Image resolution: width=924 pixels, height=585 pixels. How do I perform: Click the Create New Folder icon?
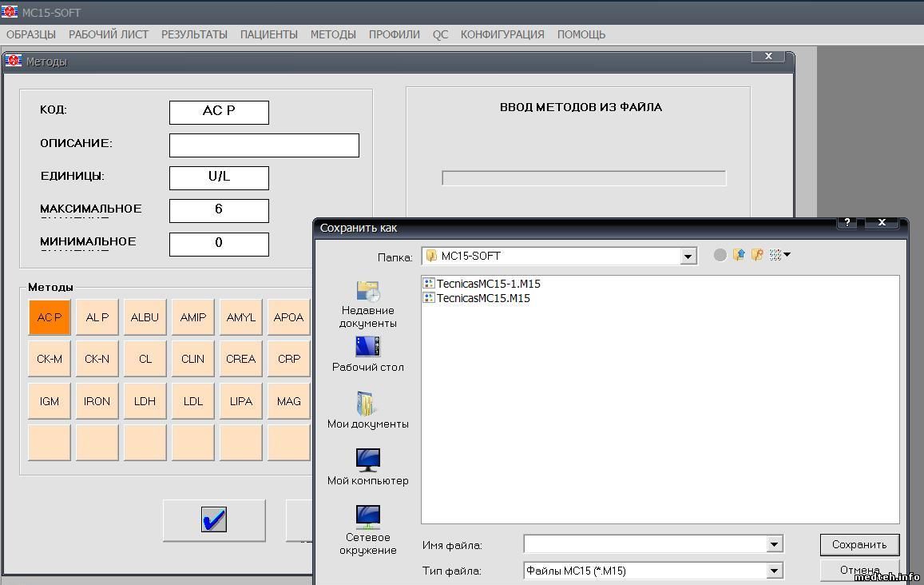(756, 255)
